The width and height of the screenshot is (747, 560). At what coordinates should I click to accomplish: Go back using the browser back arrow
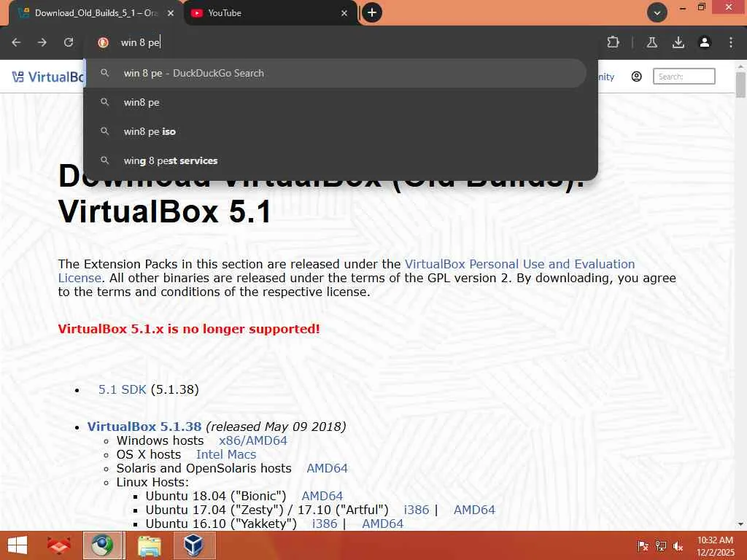(16, 42)
